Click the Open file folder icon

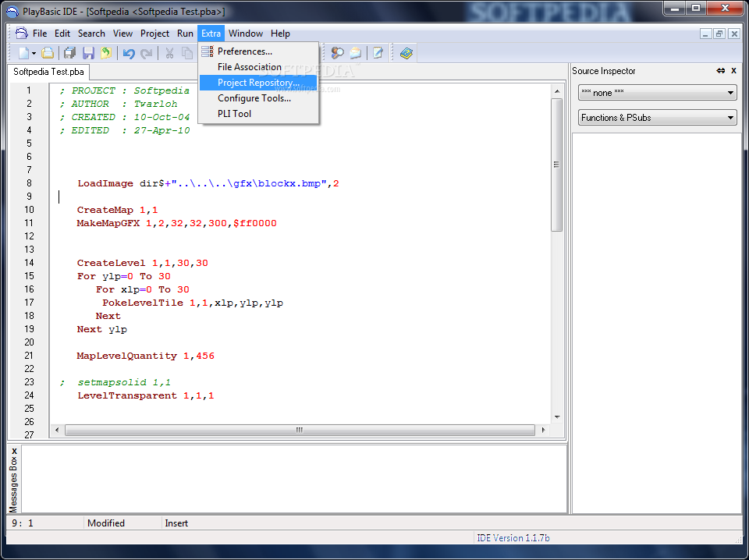48,53
